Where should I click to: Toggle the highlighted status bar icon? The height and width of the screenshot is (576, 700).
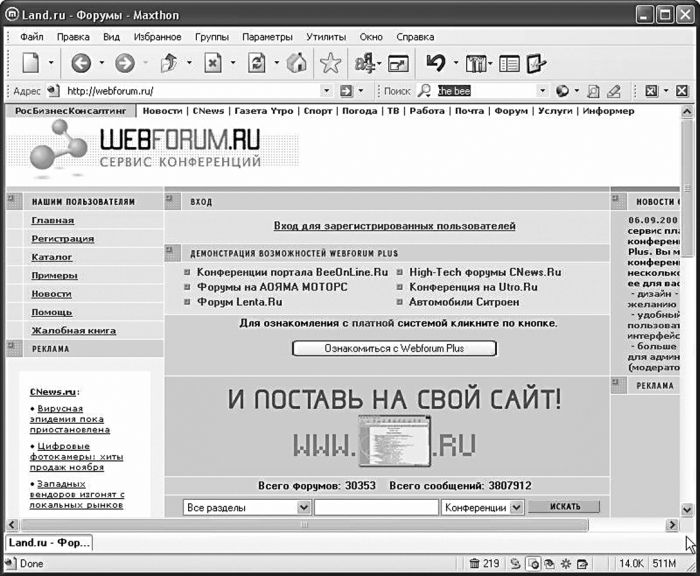tap(533, 564)
